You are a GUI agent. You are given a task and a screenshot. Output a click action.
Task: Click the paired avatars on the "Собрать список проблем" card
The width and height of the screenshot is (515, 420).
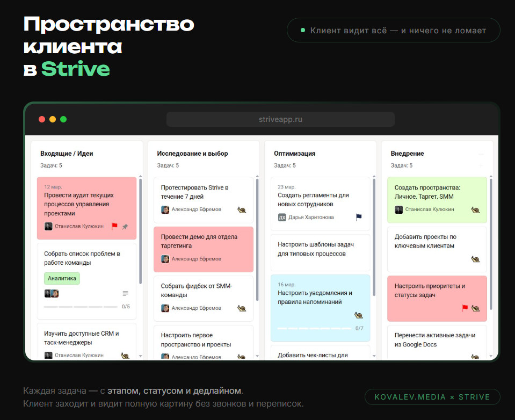click(x=52, y=293)
